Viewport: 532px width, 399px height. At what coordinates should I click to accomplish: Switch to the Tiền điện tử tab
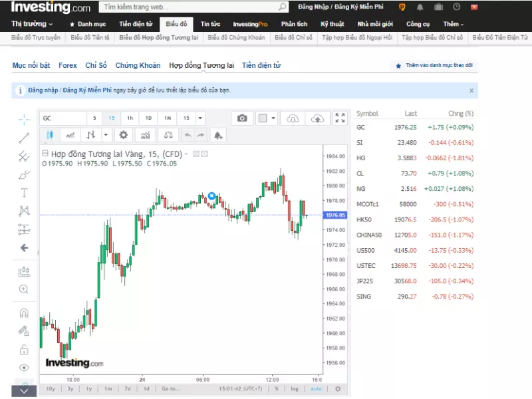pos(261,65)
